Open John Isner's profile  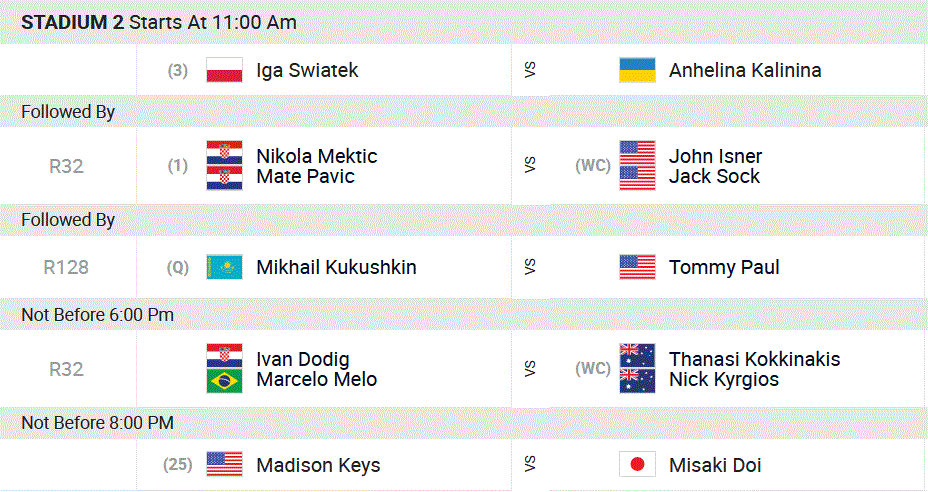[x=715, y=156]
